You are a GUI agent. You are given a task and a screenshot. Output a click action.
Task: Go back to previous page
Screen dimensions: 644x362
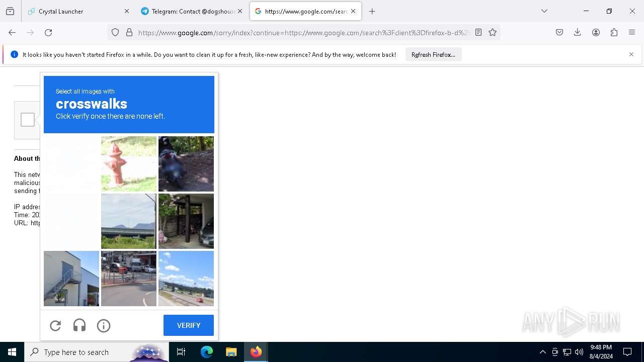click(x=12, y=33)
